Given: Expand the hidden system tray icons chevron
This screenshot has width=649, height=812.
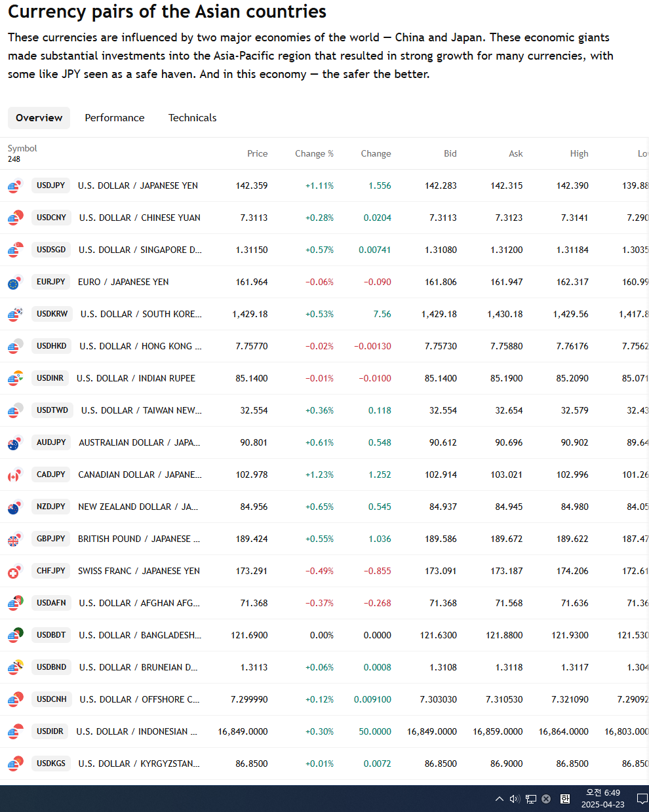Looking at the screenshot, I should click(500, 798).
